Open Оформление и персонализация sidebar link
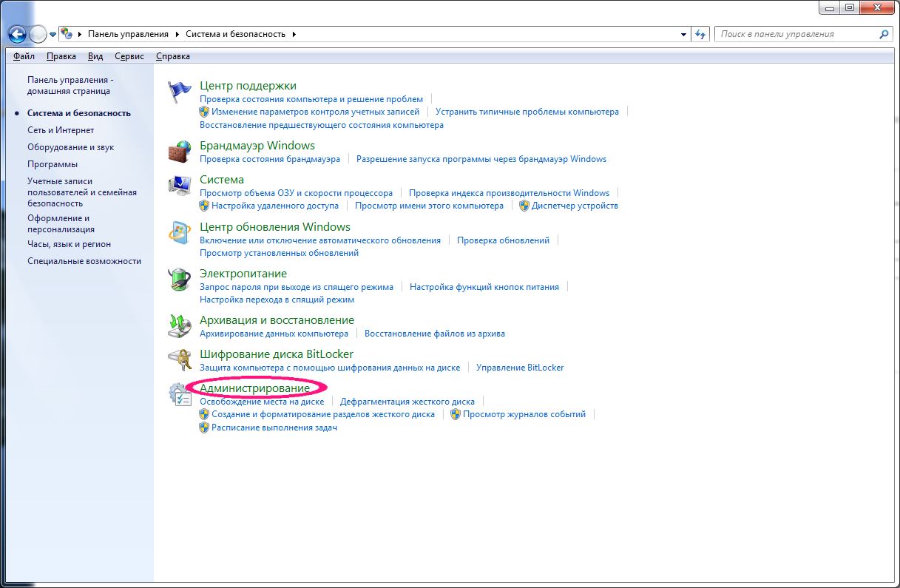Image resolution: width=900 pixels, height=588 pixels. click(x=61, y=223)
